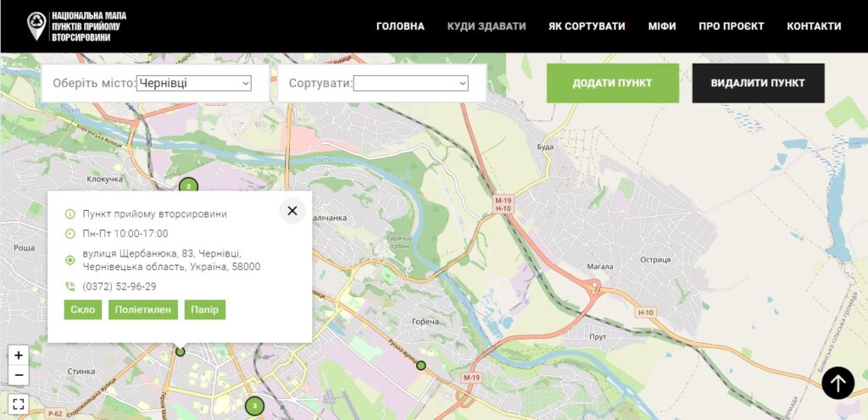Open the Головна menu item
The height and width of the screenshot is (420, 868).
(400, 26)
